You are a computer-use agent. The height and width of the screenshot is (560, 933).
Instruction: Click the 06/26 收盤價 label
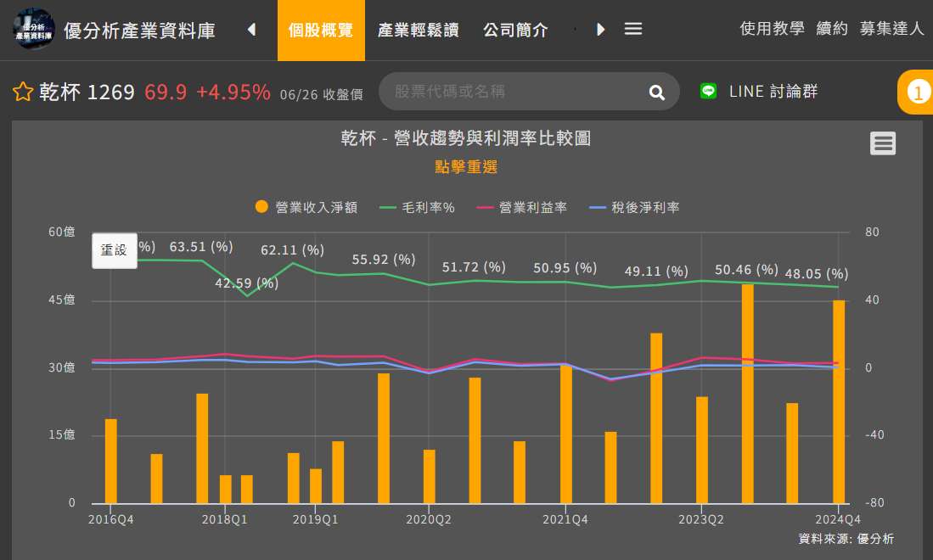point(321,94)
